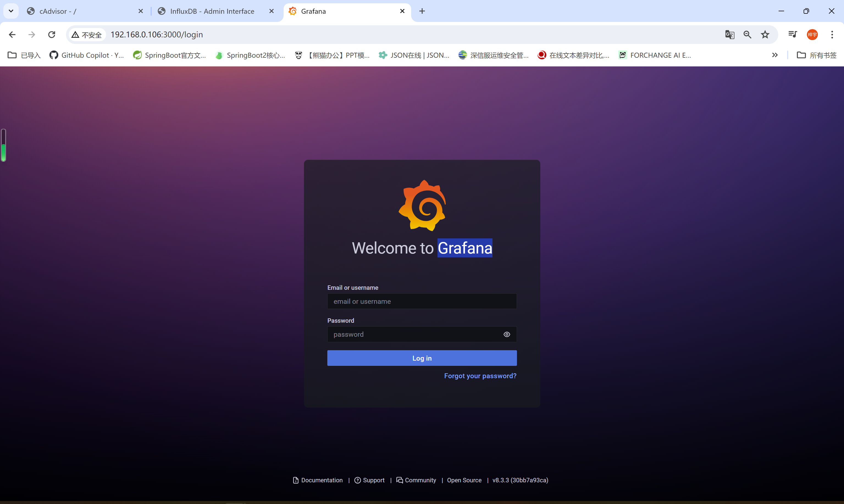
Task: Open the 深信服运维安全管 bookmark
Action: point(493,55)
